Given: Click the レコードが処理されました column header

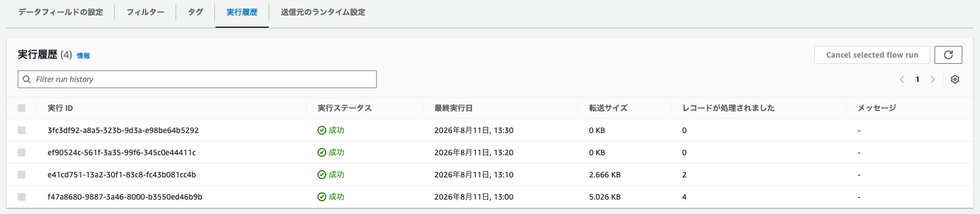Looking at the screenshot, I should pyautogui.click(x=728, y=108).
